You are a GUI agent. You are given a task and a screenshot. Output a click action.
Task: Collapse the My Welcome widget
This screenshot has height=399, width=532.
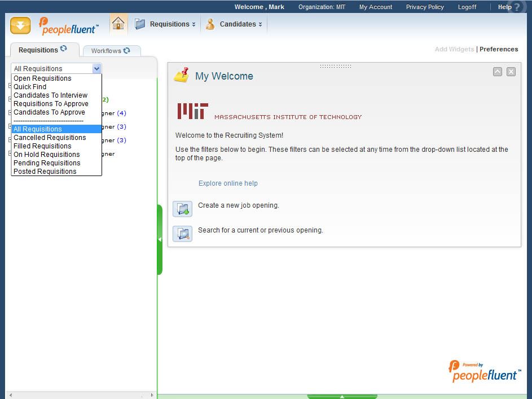pos(497,72)
